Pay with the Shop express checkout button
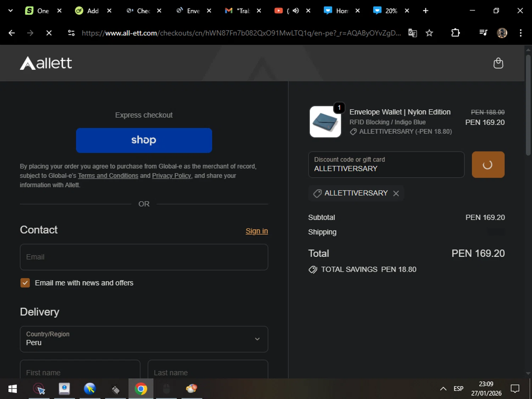This screenshot has width=532, height=399. [x=144, y=140]
